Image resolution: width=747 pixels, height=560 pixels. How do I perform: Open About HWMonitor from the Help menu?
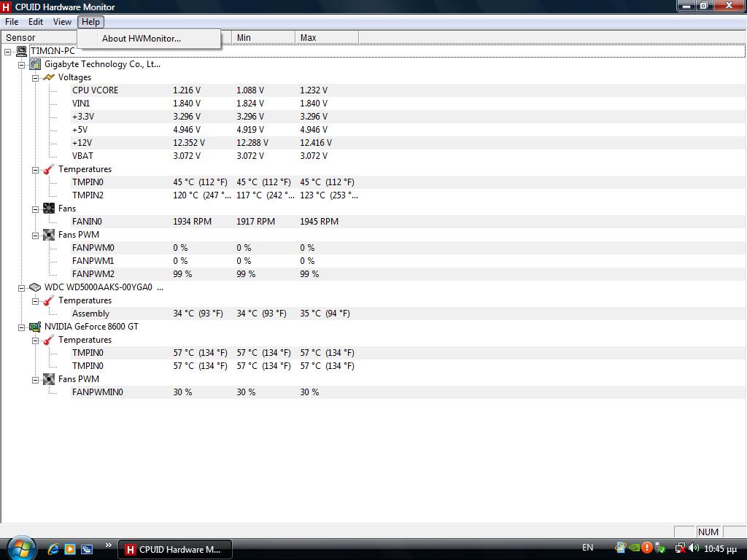click(x=149, y=39)
